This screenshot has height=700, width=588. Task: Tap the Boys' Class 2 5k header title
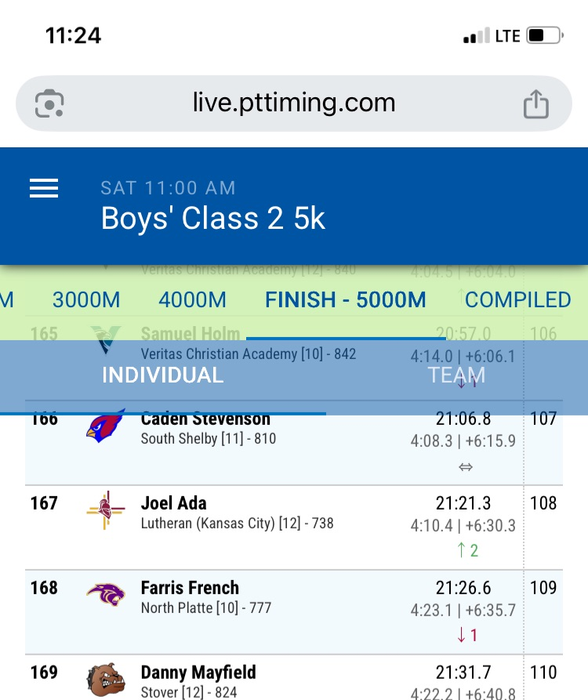coord(212,219)
